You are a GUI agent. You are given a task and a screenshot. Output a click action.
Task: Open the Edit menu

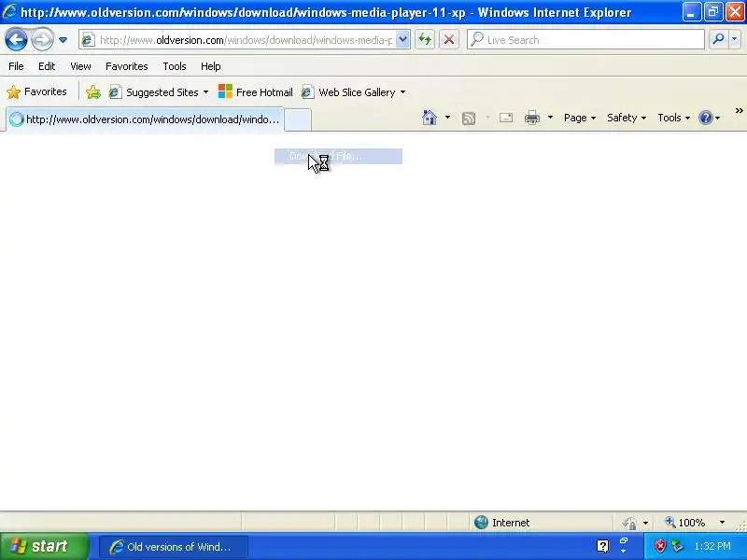pyautogui.click(x=47, y=66)
